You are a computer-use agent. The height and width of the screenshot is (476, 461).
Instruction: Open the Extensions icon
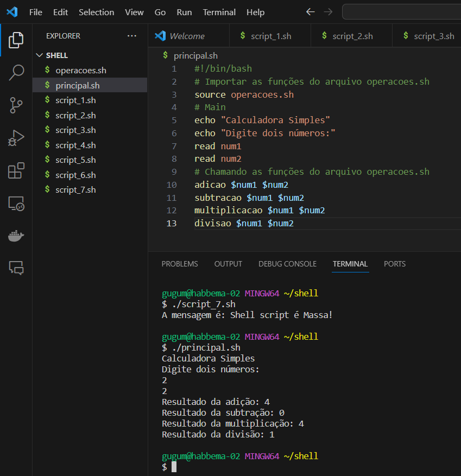click(16, 170)
